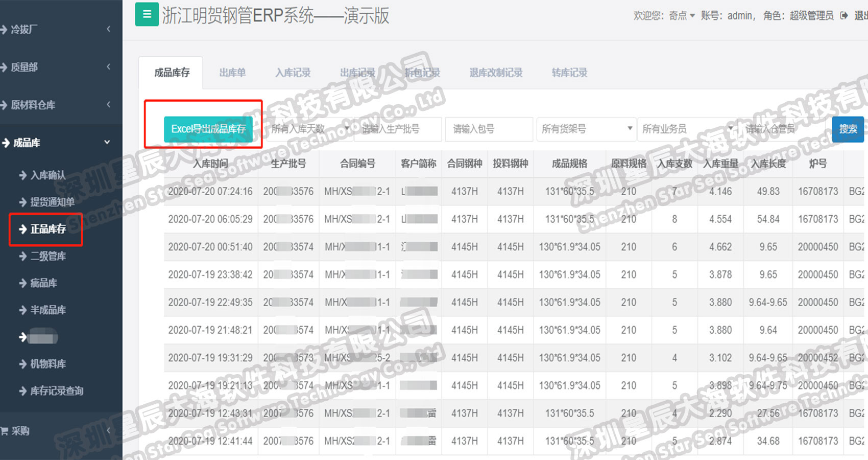This screenshot has height=460, width=868.
Task: Click the logout icon beside 退出
Action: 844,16
